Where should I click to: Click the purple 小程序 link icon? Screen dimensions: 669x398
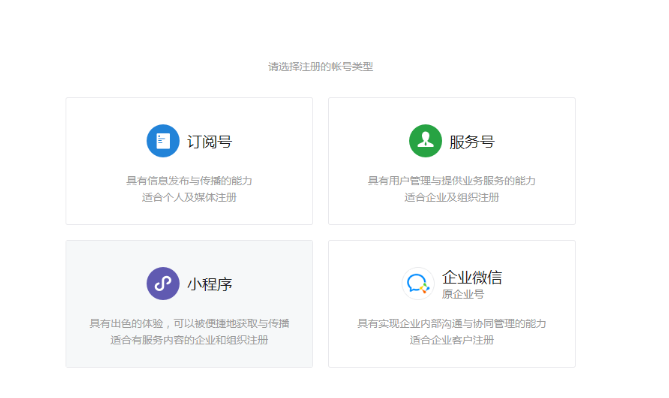pyautogui.click(x=163, y=284)
